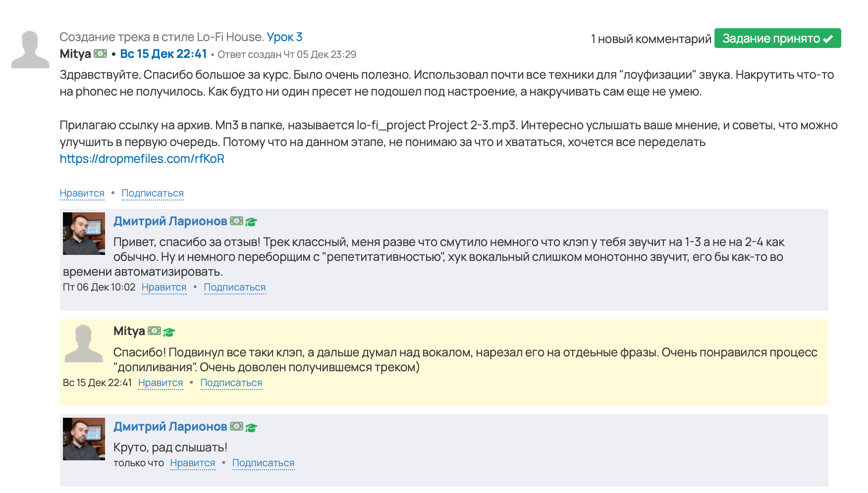Click the checkmark icon in 'Задание принято'
868x493 pixels.
pos(828,39)
